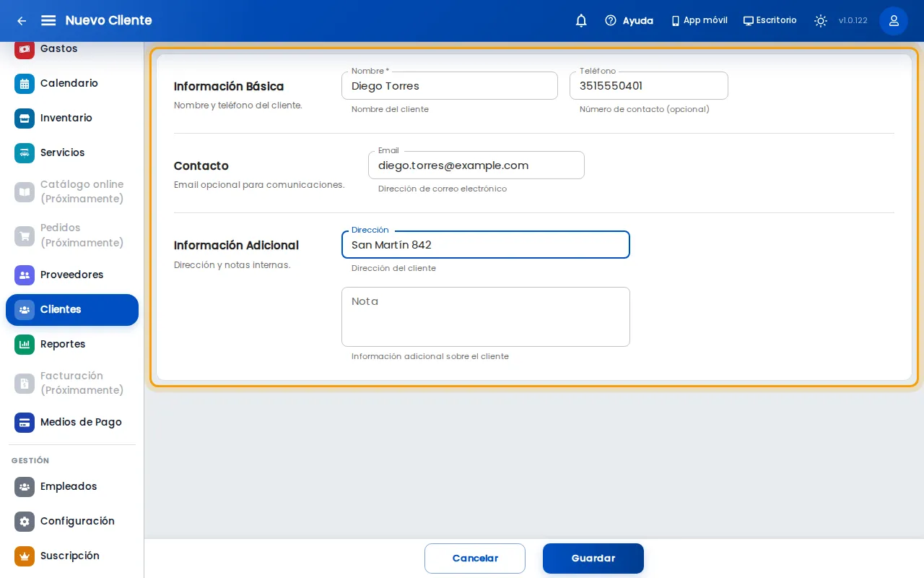
Task: Go to Calendario section
Action: 72,83
